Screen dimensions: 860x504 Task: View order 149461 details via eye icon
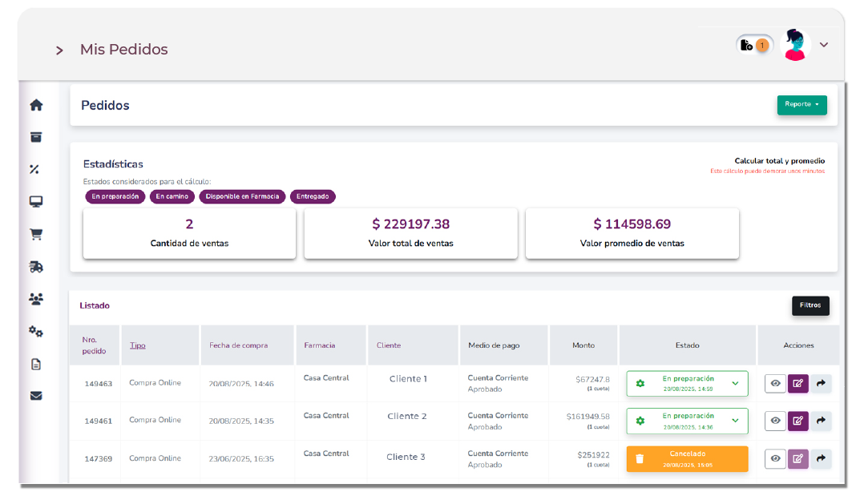tap(775, 421)
